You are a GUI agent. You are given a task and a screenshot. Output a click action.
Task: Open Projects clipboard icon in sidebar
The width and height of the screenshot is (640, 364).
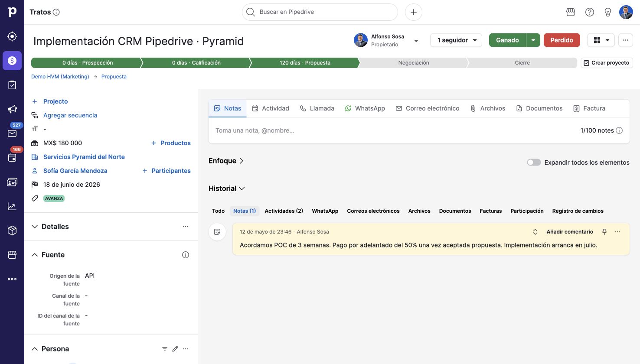point(12,85)
